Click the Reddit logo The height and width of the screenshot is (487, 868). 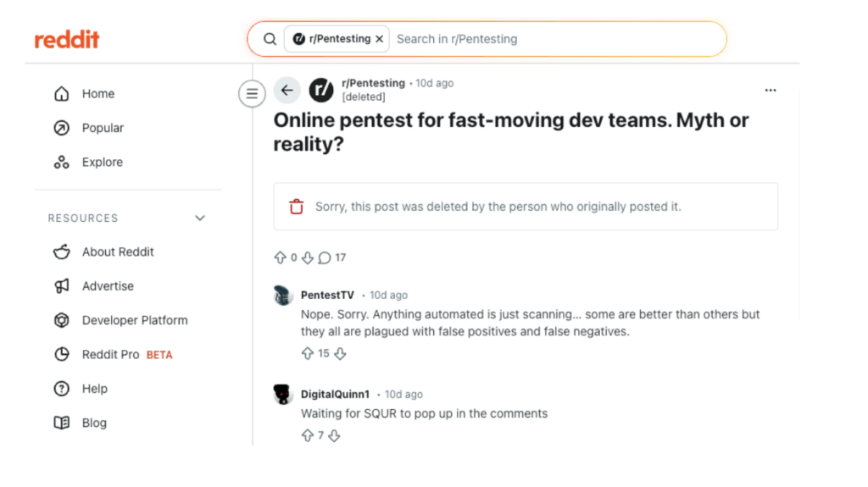pyautogui.click(x=67, y=40)
